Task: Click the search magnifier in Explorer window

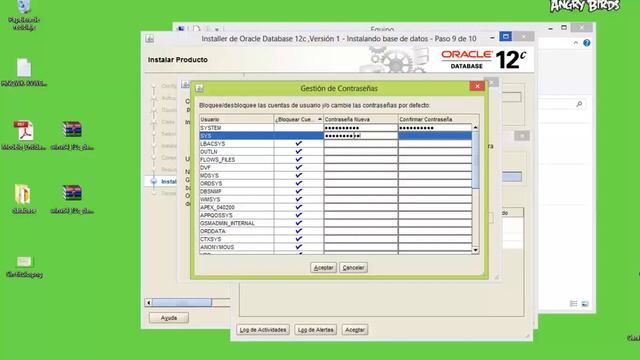Action: pyautogui.click(x=579, y=104)
